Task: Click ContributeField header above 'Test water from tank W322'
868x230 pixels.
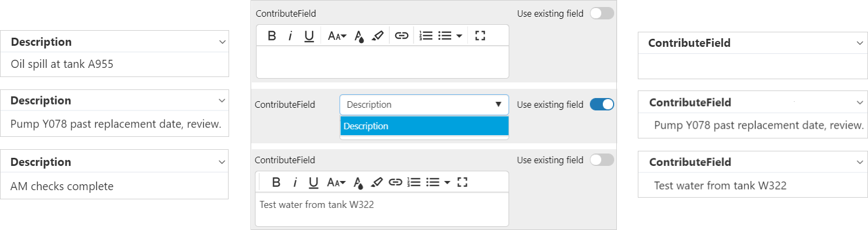Action: pyautogui.click(x=690, y=162)
